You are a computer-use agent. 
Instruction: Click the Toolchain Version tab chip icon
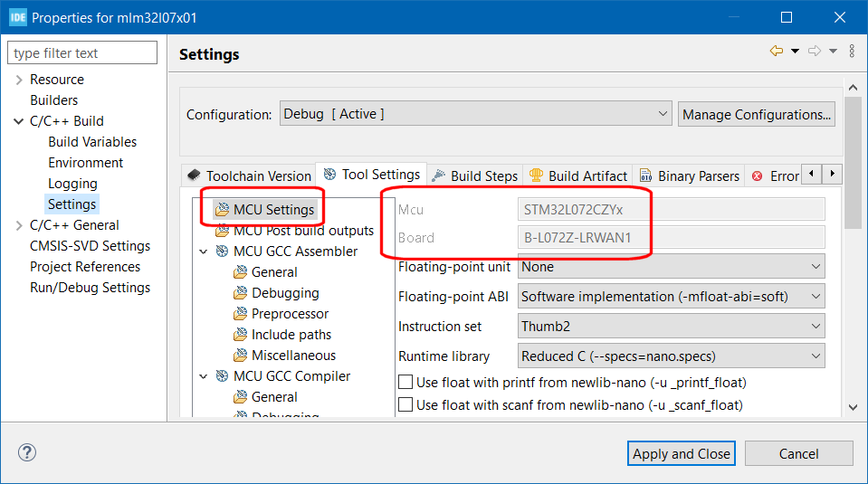tap(194, 176)
